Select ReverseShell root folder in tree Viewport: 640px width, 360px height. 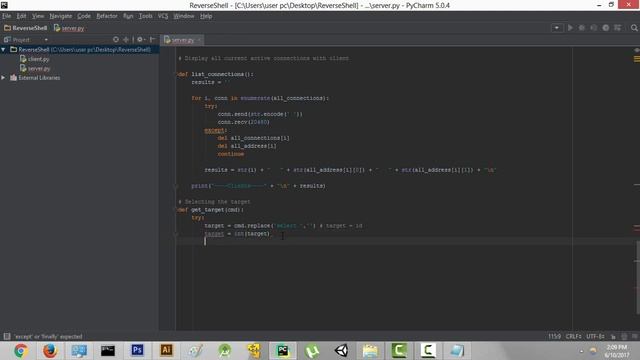point(80,49)
